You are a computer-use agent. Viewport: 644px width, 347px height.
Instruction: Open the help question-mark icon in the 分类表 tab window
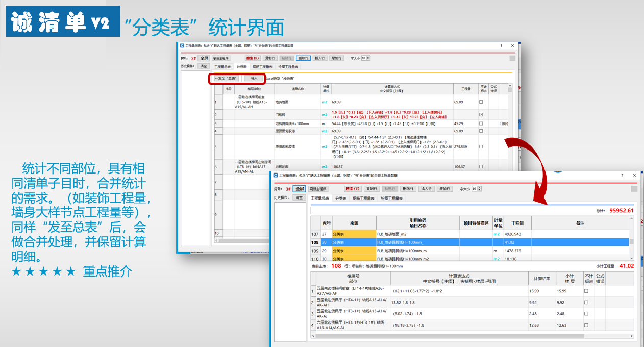click(x=501, y=45)
